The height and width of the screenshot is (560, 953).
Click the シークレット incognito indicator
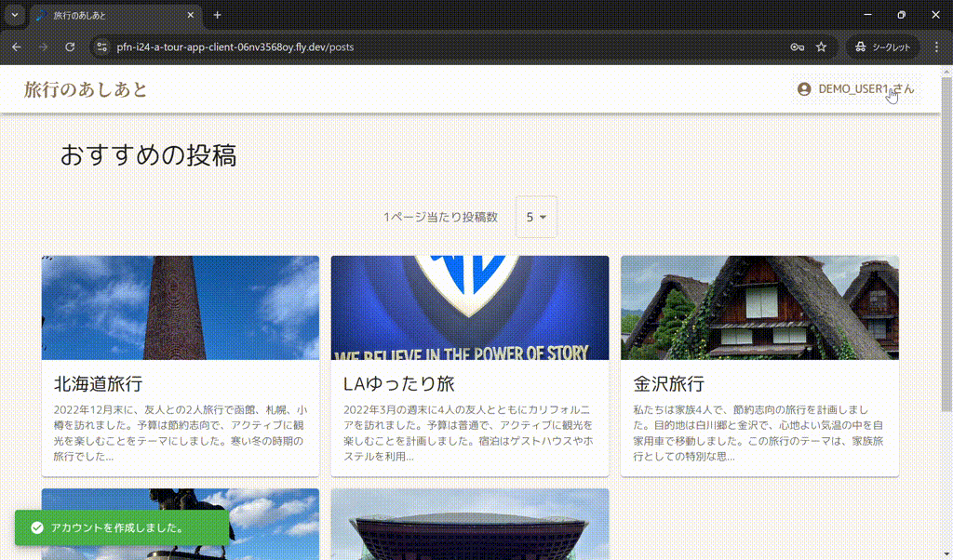click(882, 47)
